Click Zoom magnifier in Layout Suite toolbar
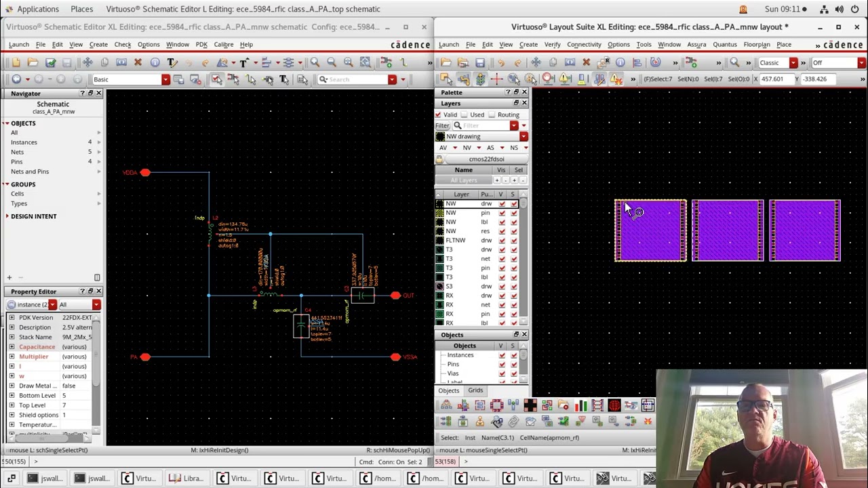Viewport: 868px width, 488px height. pyautogui.click(x=734, y=62)
